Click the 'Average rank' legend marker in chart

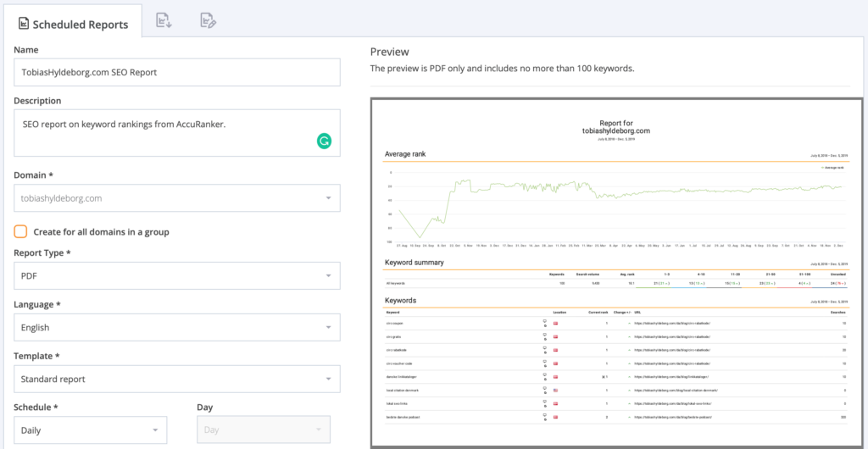point(821,168)
